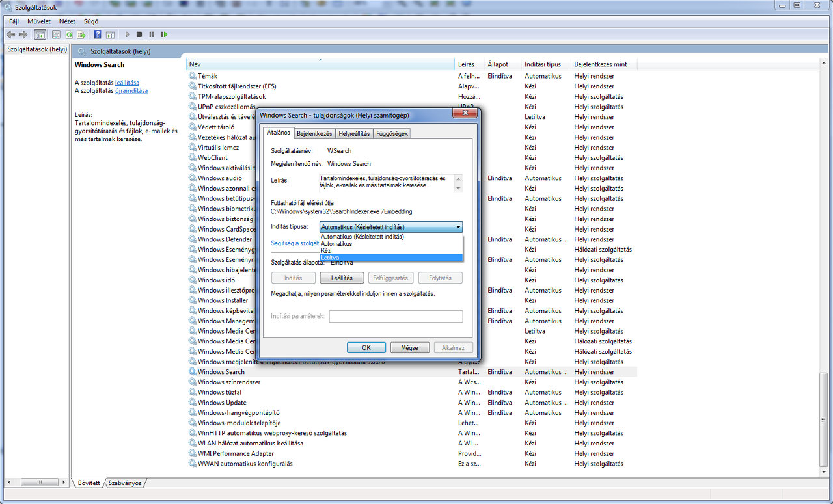
Task: Pause the service using the toolbar pause icon
Action: (x=152, y=34)
